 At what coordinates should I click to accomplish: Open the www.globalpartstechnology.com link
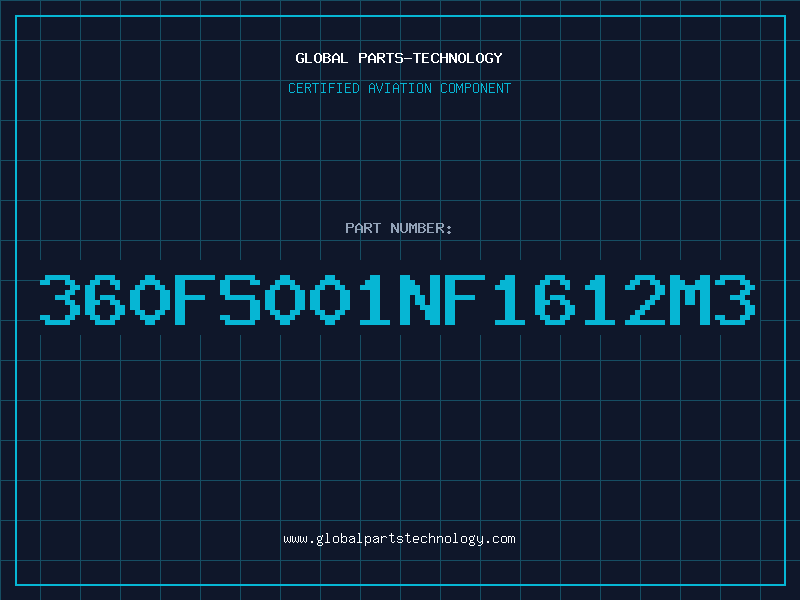pos(399,539)
